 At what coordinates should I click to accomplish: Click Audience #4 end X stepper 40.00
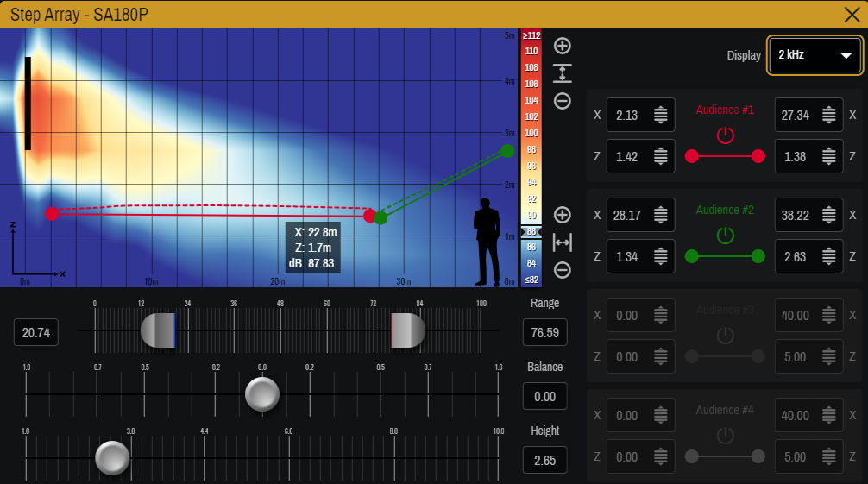point(828,415)
